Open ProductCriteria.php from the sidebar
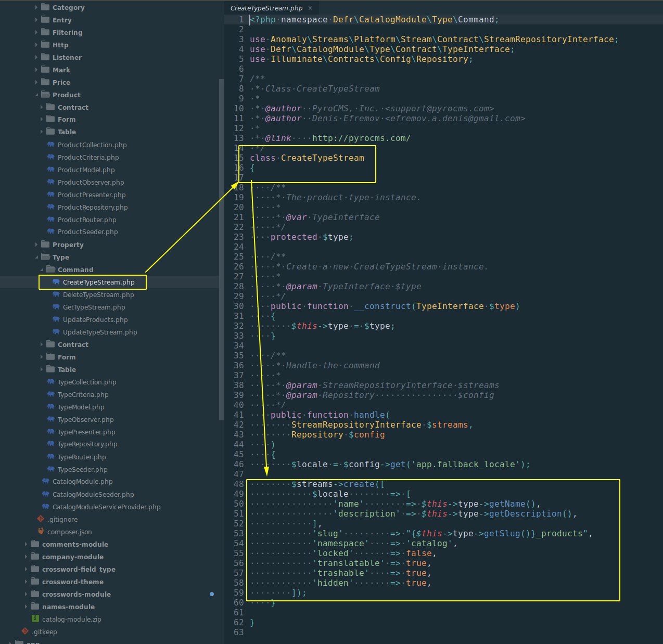 pos(88,157)
